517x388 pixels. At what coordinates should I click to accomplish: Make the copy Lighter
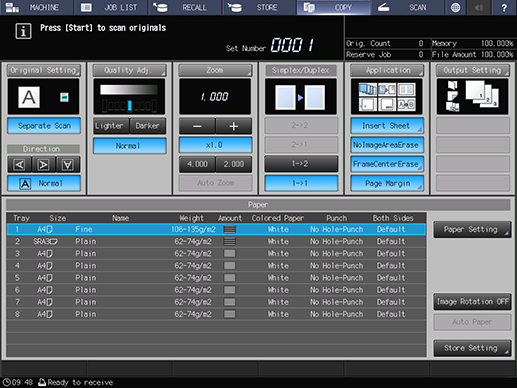click(111, 126)
